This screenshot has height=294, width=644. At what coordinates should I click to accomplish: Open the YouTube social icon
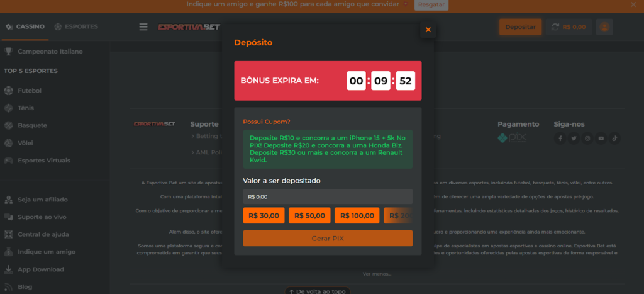pyautogui.click(x=601, y=139)
